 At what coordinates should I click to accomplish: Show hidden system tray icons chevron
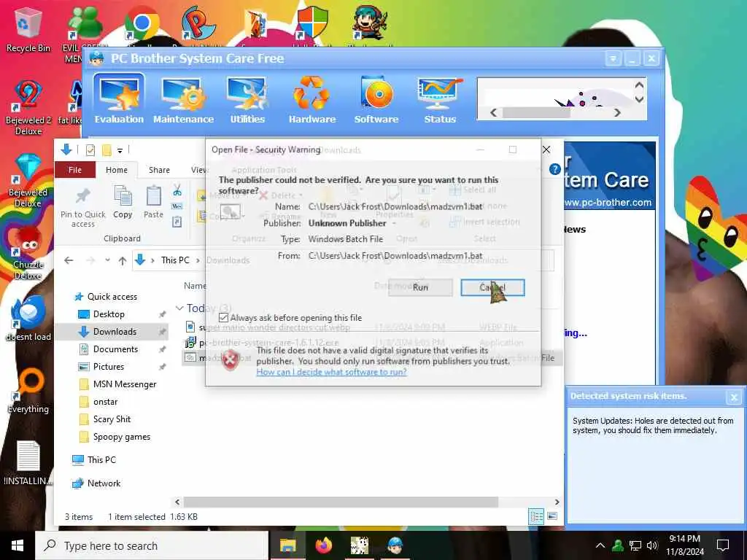click(600, 545)
